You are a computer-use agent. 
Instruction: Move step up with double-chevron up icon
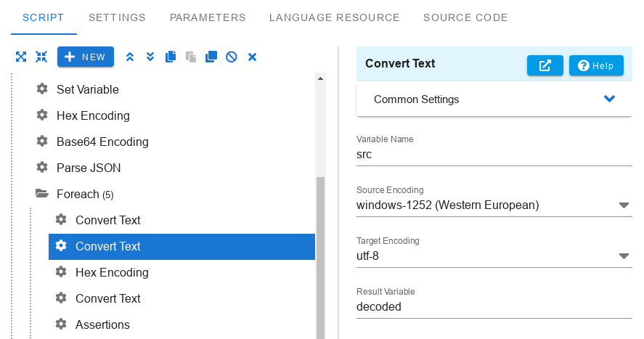(130, 57)
